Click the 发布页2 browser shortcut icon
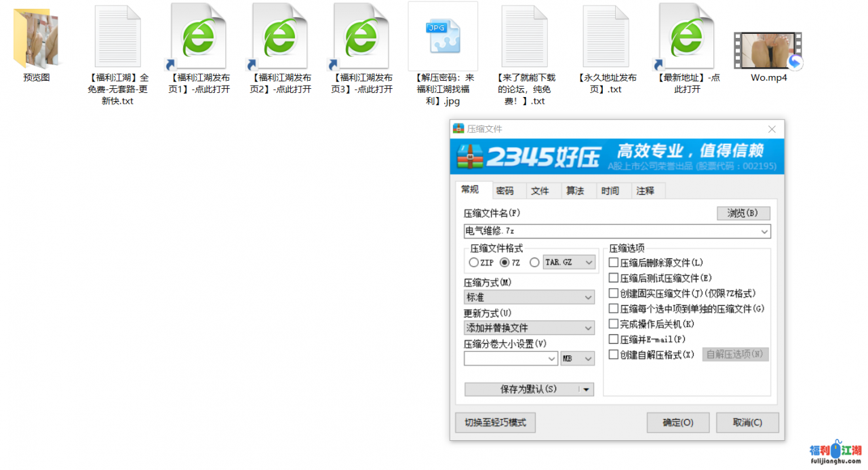868x470 pixels. coord(280,37)
